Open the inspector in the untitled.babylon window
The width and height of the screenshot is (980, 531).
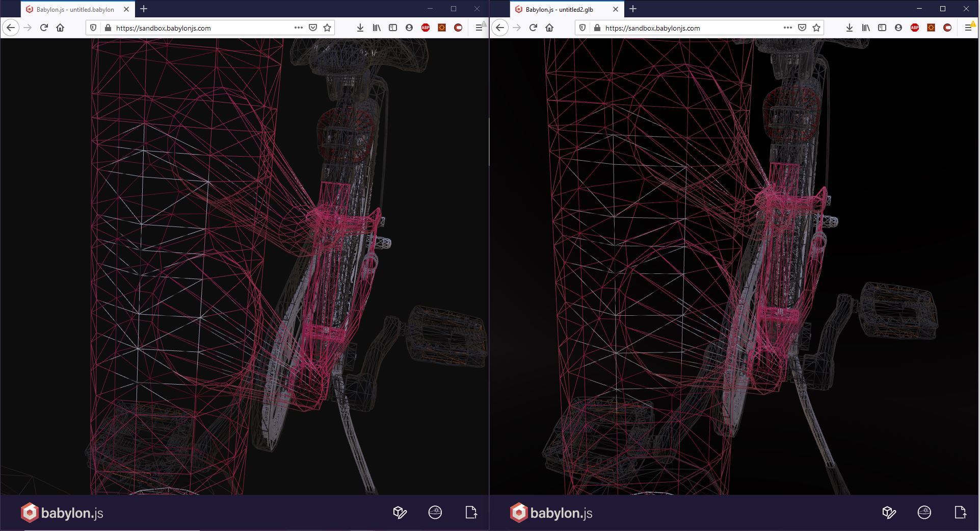(400, 513)
